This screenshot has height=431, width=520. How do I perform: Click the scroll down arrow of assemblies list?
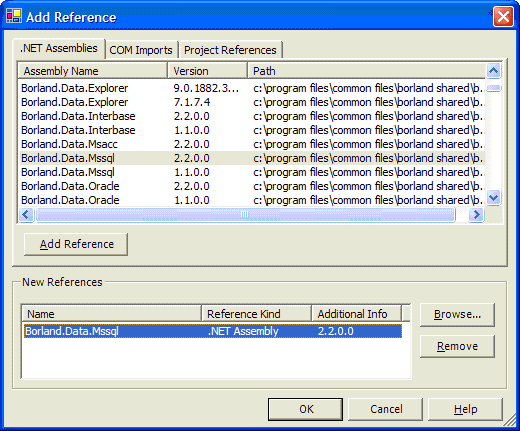[x=493, y=198]
